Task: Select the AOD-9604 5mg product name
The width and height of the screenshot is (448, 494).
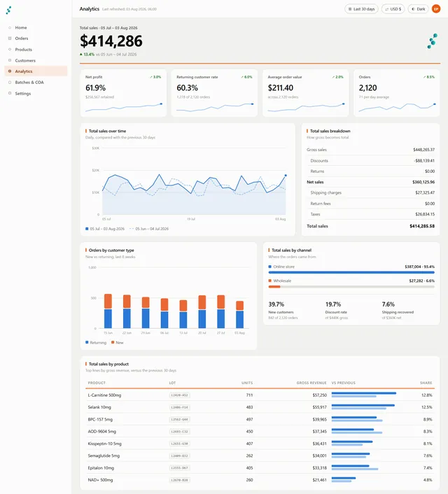Action: coord(102,431)
